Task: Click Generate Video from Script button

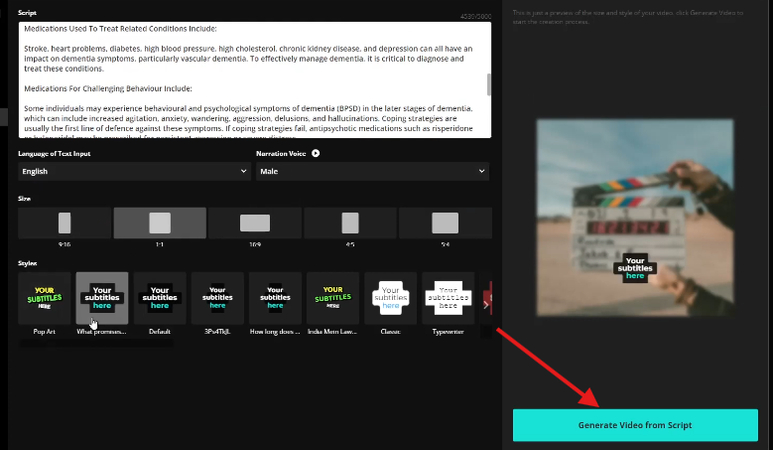Action: [x=635, y=425]
